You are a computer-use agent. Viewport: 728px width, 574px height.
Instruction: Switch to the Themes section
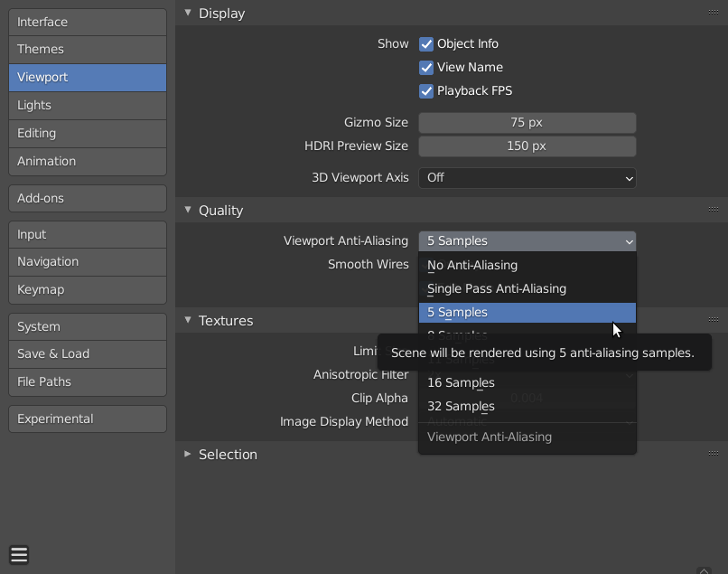click(87, 49)
